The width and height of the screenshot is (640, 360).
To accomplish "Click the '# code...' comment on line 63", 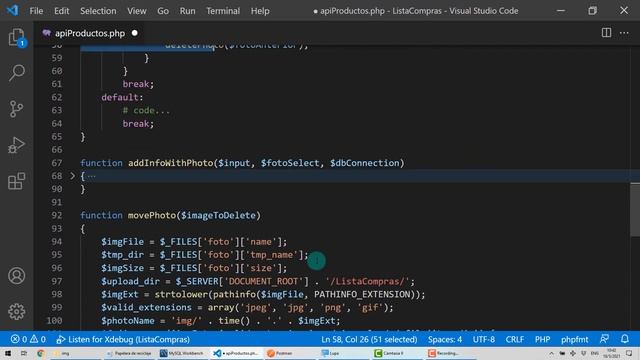I will pyautogui.click(x=147, y=110).
